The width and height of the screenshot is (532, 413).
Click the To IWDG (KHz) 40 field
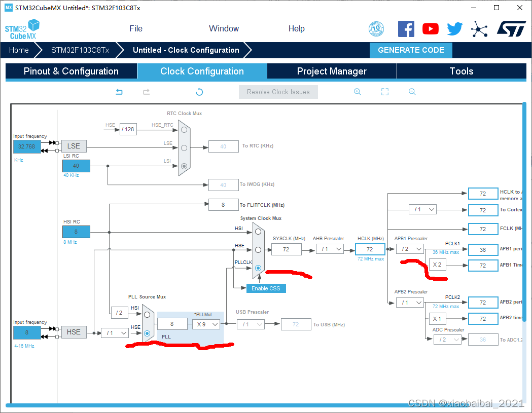coord(223,185)
